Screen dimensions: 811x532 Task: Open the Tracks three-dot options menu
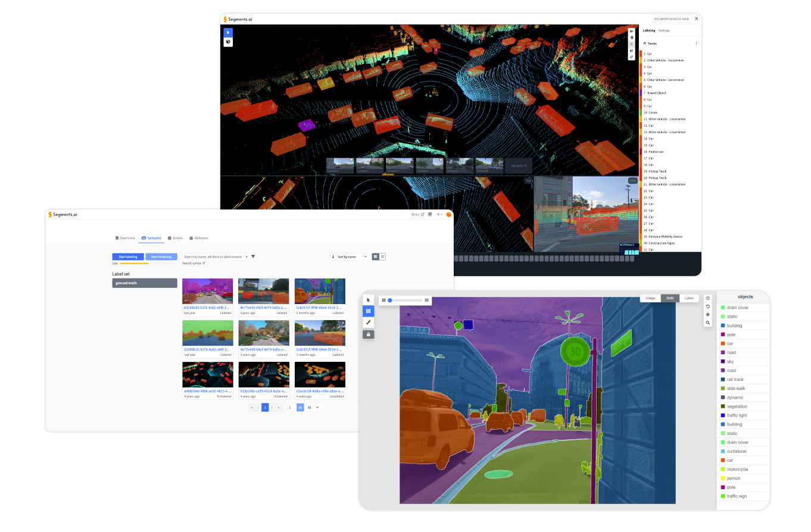pos(696,43)
